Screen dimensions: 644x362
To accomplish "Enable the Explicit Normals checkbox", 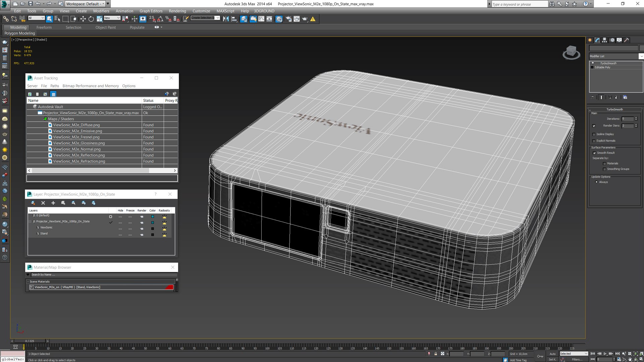I will [594, 141].
